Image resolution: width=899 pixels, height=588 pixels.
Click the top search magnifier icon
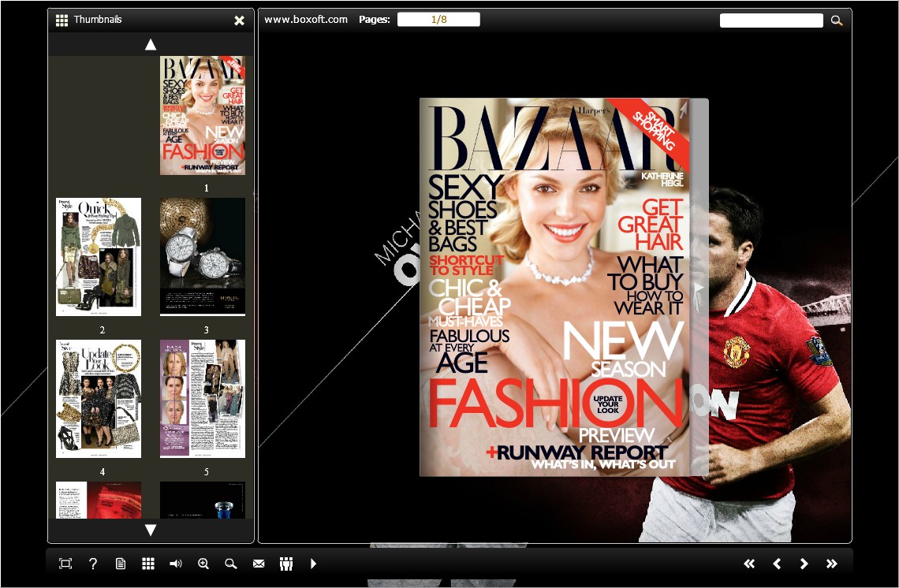pyautogui.click(x=837, y=20)
